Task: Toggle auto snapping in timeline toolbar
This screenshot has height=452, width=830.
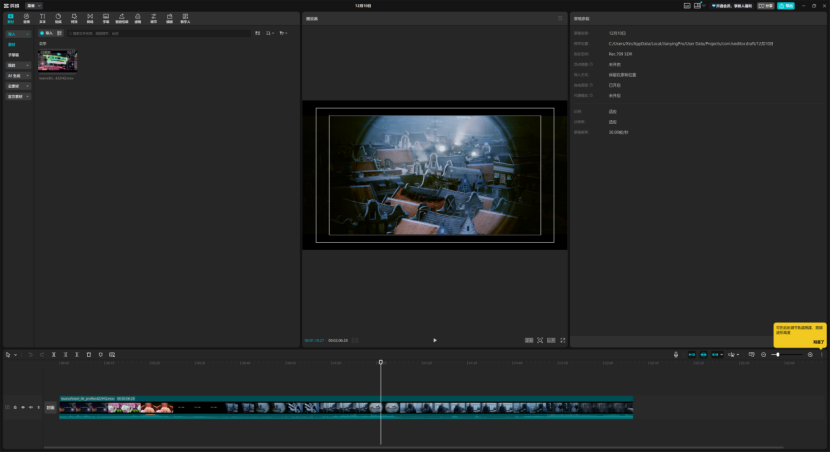Action: click(x=704, y=354)
